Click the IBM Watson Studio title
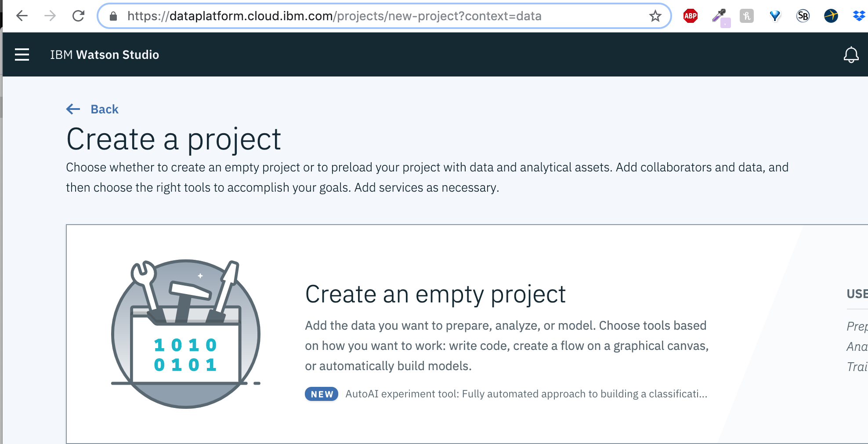Viewport: 868px width, 444px height. pos(105,55)
